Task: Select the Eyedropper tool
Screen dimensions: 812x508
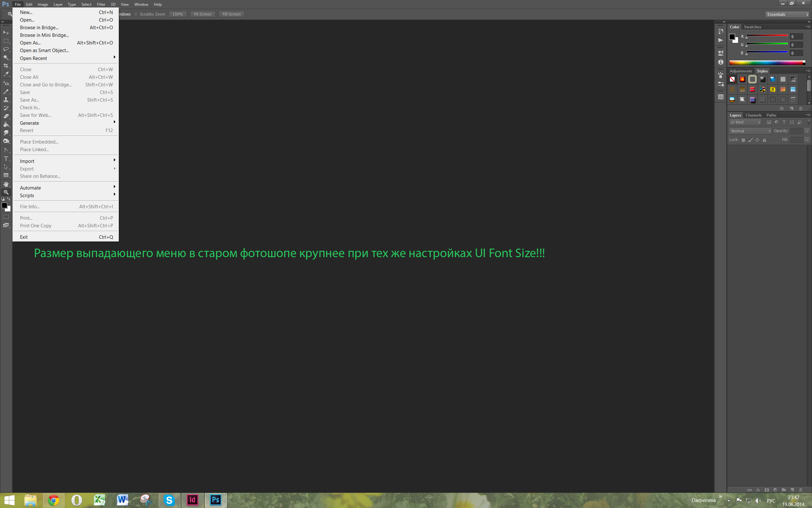Action: [6, 74]
